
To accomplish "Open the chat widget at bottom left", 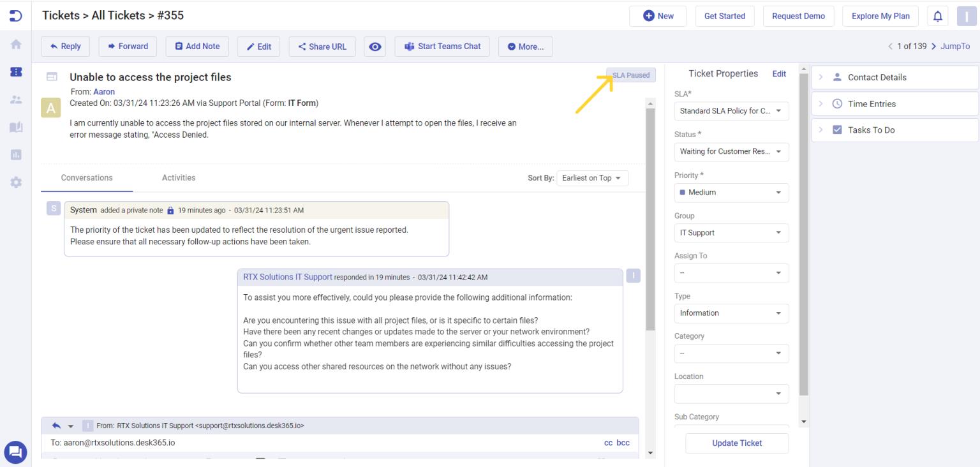I will [15, 452].
